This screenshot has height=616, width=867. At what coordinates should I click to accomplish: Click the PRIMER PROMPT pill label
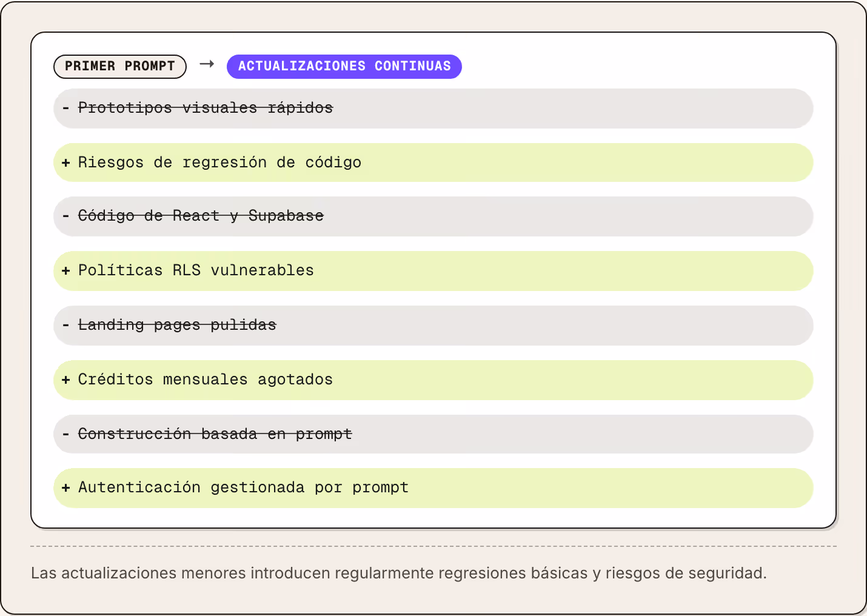click(120, 66)
